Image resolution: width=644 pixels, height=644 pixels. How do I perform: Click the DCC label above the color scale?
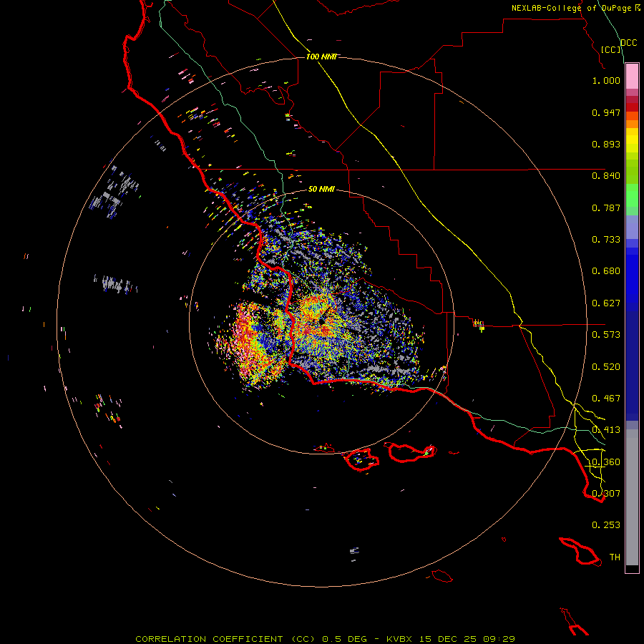(x=629, y=42)
